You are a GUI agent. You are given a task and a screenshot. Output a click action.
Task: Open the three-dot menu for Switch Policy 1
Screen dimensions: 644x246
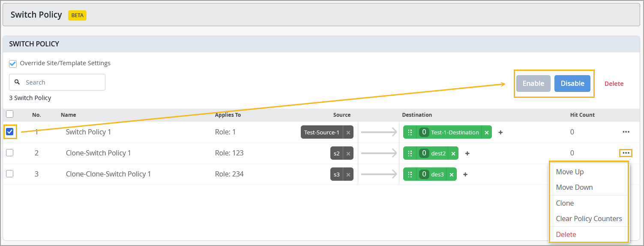(626, 132)
